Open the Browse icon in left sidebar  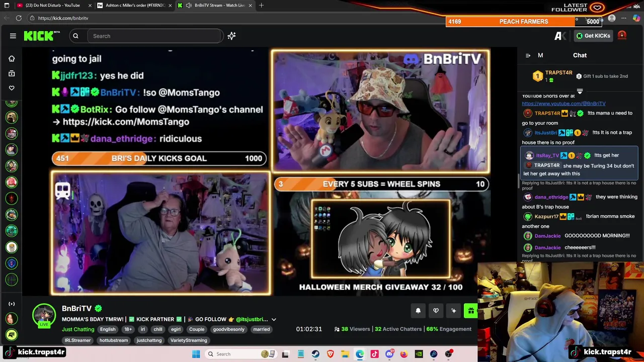12,73
